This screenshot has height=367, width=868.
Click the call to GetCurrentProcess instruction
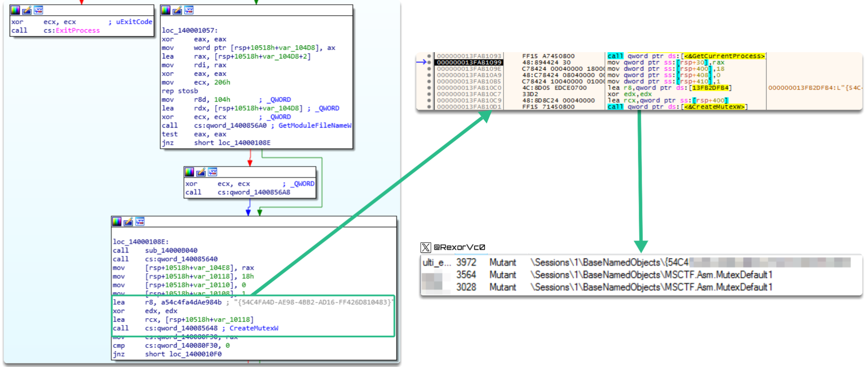(686, 56)
